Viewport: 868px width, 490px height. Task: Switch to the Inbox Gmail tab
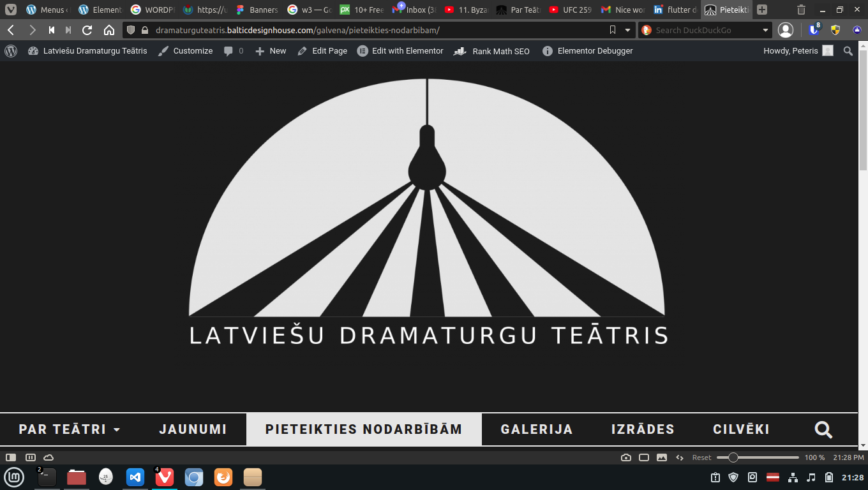pyautogui.click(x=414, y=10)
